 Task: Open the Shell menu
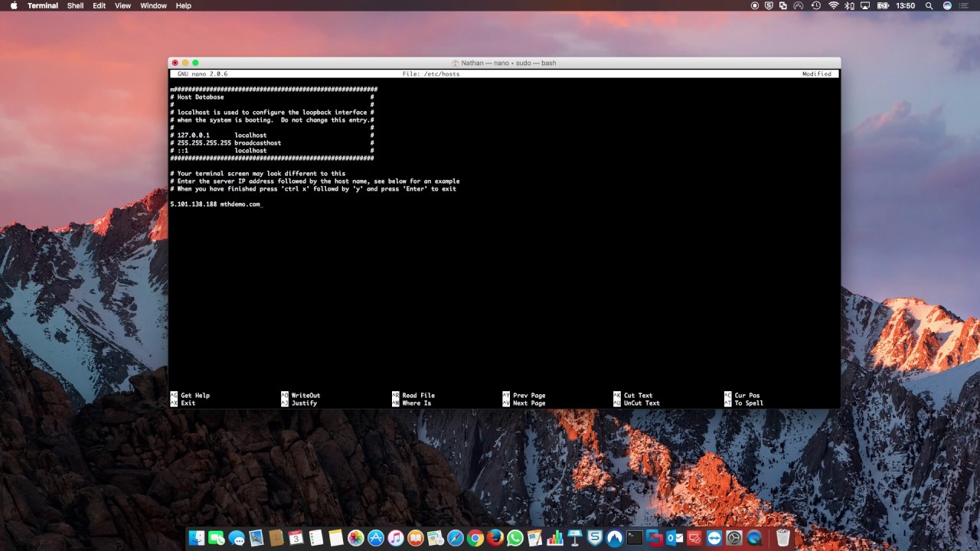tap(76, 5)
